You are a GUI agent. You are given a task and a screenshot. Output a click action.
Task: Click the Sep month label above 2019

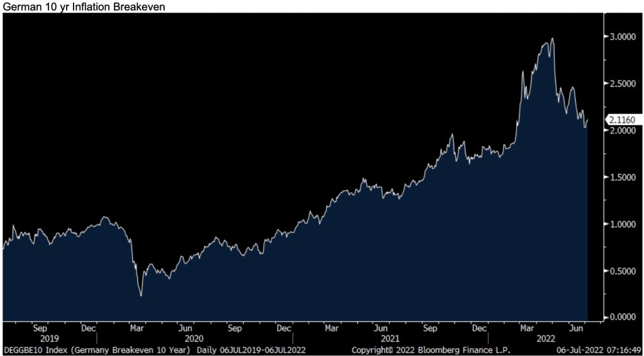tap(39, 328)
